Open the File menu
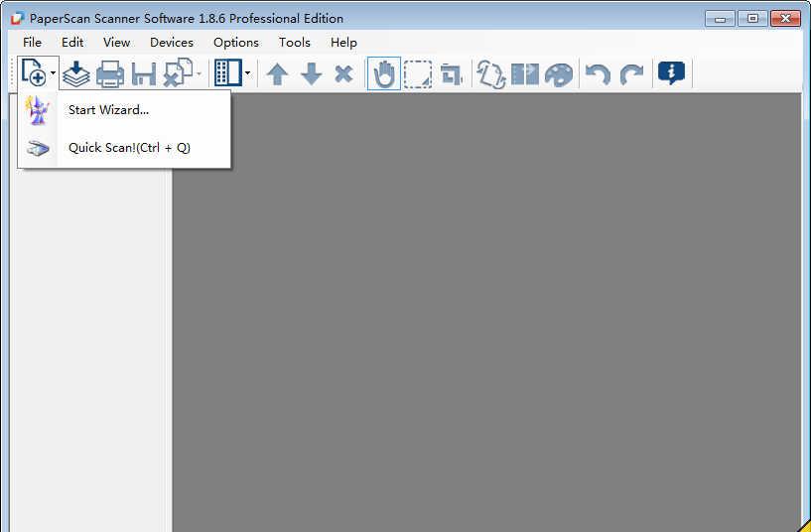 32,43
